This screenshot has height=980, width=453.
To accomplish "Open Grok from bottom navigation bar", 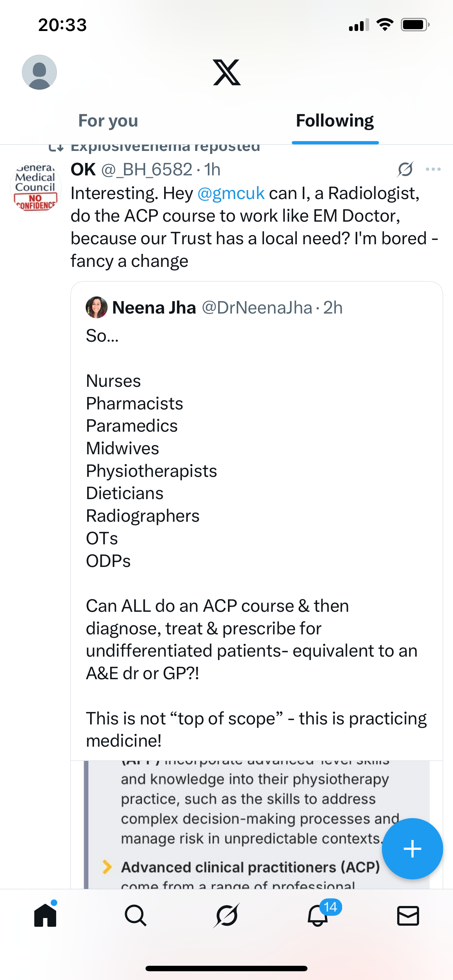I will (x=226, y=915).
